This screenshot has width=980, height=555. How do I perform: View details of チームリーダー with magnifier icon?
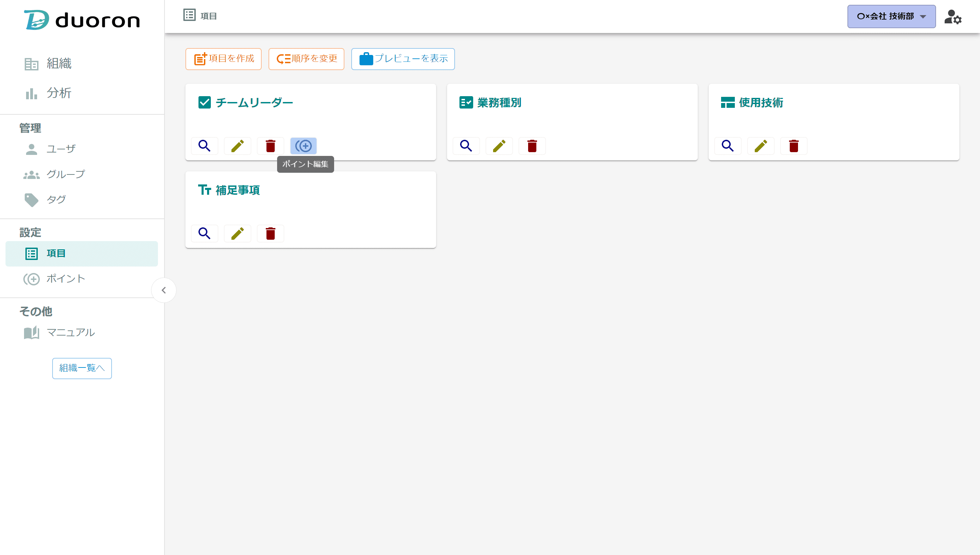point(205,146)
